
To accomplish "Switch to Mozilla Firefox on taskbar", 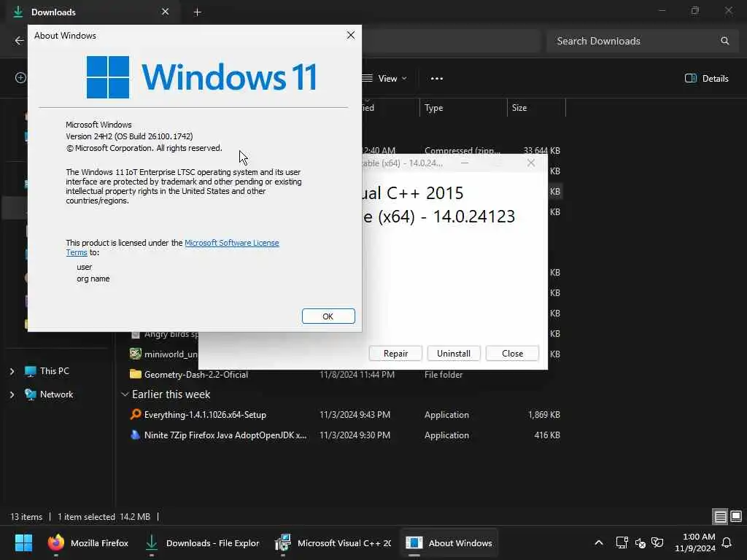I will click(88, 542).
